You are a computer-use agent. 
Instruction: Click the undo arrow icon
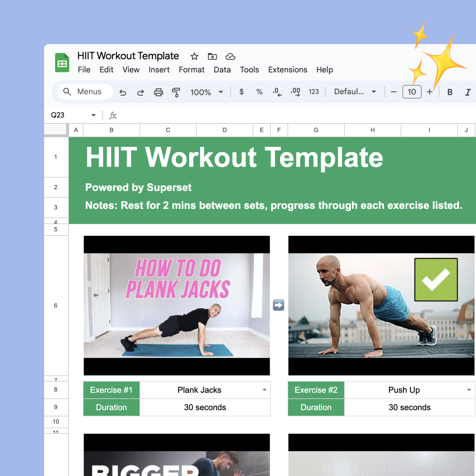[123, 92]
